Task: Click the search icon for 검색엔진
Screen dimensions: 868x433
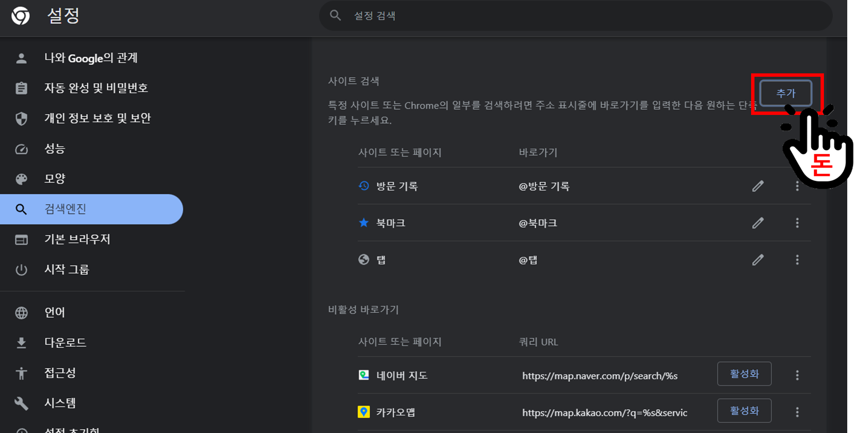Action: 21,209
